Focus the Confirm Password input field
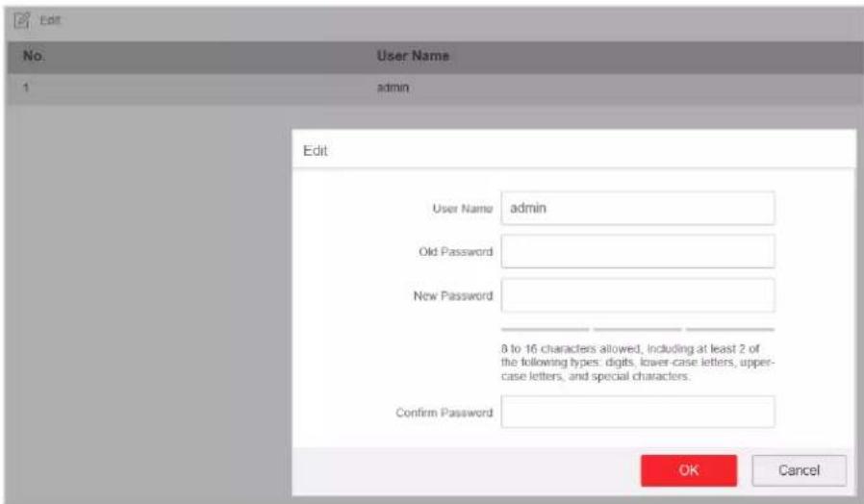The width and height of the screenshot is (864, 504). coord(638,412)
